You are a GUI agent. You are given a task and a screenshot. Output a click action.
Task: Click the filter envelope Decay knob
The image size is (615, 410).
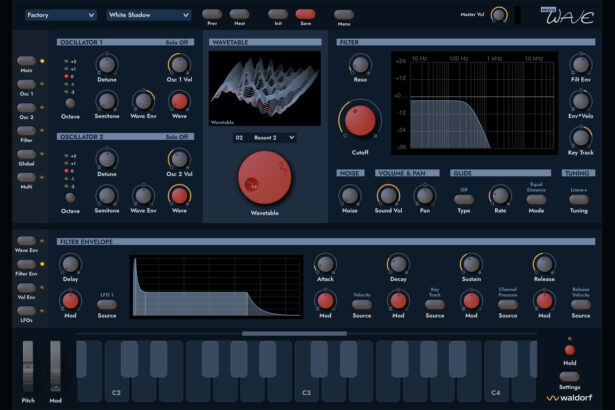coord(398,264)
